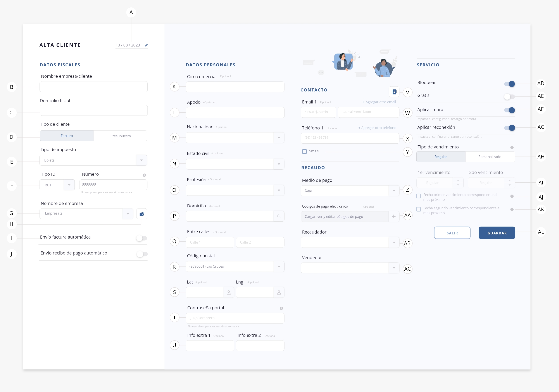Enable the Gratis switch
This screenshot has width=559, height=392.
pos(509,97)
